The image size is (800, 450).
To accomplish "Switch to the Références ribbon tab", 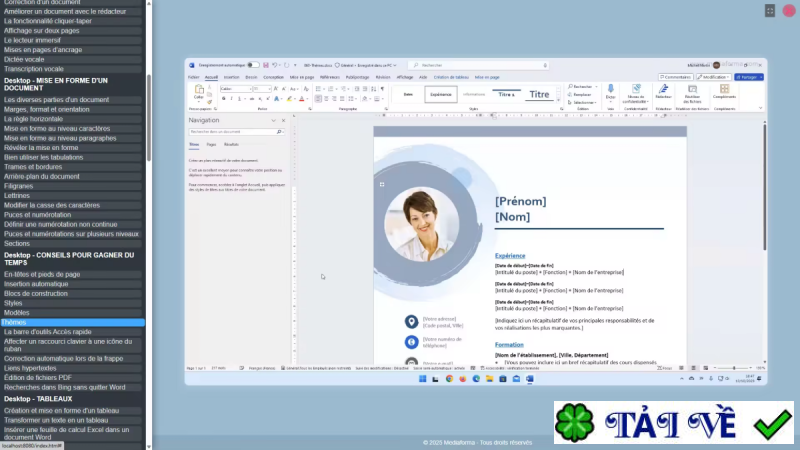I will tap(330, 77).
